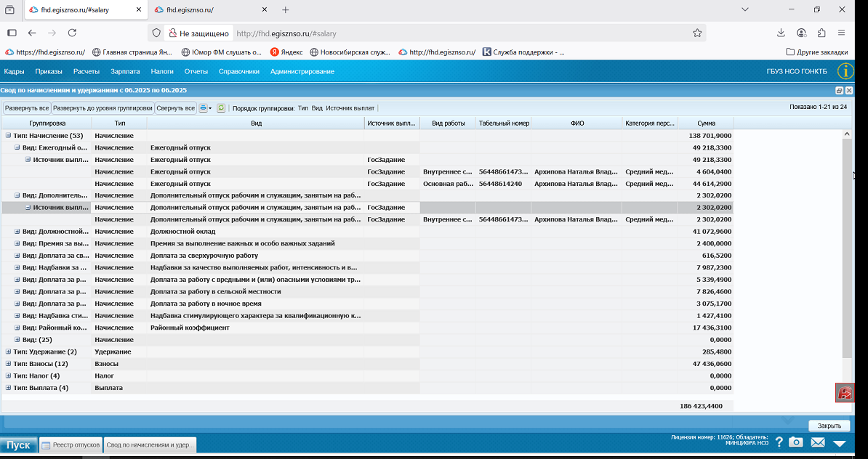Open the Приказы menu
Screen dimensions: 868x459
tap(49, 71)
